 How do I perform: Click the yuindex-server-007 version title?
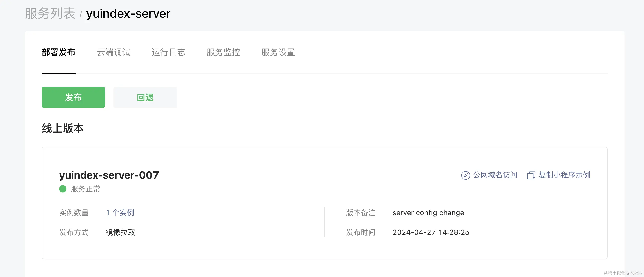[109, 175]
